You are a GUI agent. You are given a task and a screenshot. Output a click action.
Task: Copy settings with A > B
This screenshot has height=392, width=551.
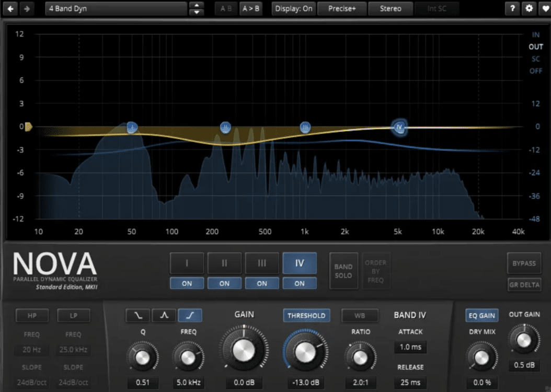pos(250,9)
